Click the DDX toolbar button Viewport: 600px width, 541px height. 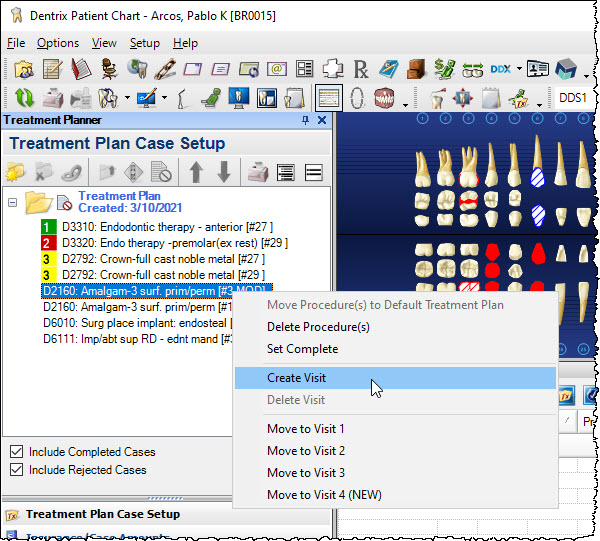click(501, 69)
